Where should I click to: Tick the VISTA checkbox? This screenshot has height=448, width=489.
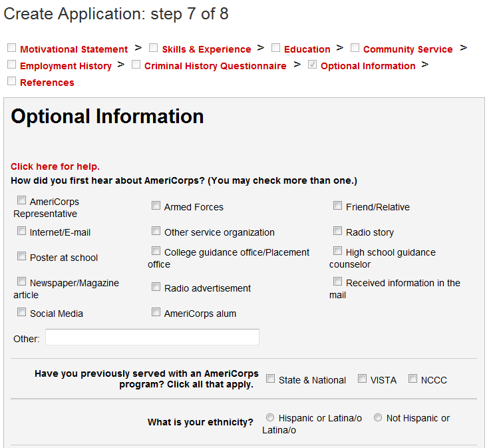click(x=363, y=379)
